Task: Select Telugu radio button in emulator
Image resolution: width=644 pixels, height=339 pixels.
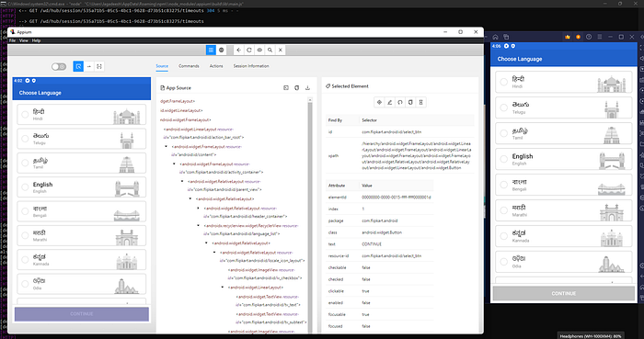Action: [x=503, y=107]
